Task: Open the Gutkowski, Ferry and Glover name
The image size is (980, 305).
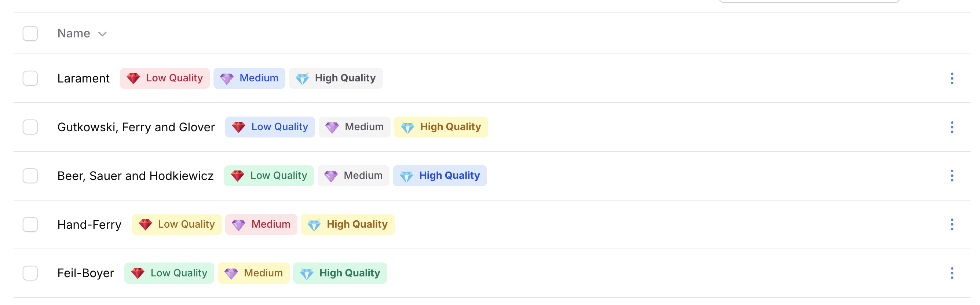Action: coord(136,127)
